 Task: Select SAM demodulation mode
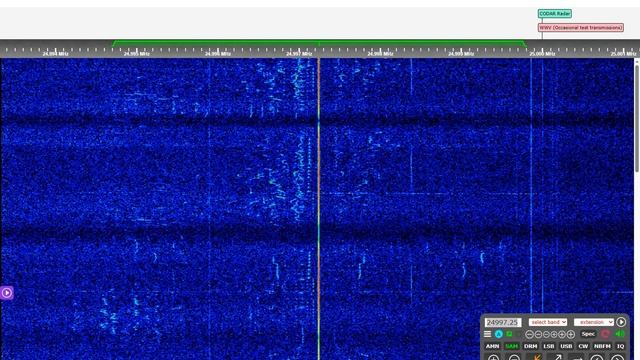click(512, 346)
